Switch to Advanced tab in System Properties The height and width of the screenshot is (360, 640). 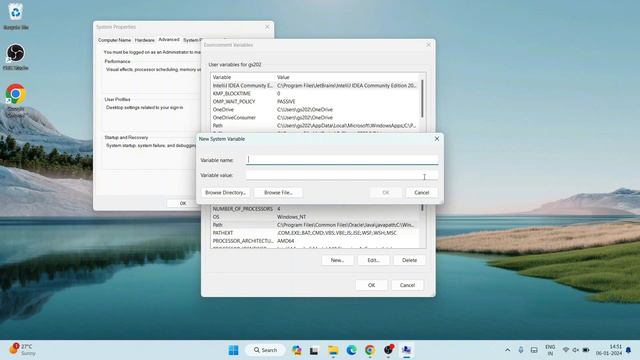coord(169,40)
